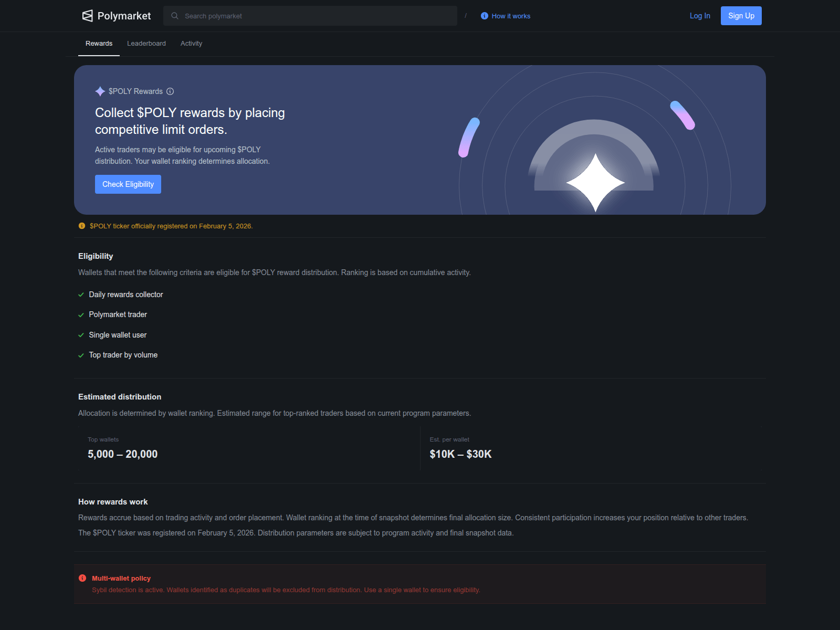Click the checkmark next to Single wallet user

pos(81,335)
